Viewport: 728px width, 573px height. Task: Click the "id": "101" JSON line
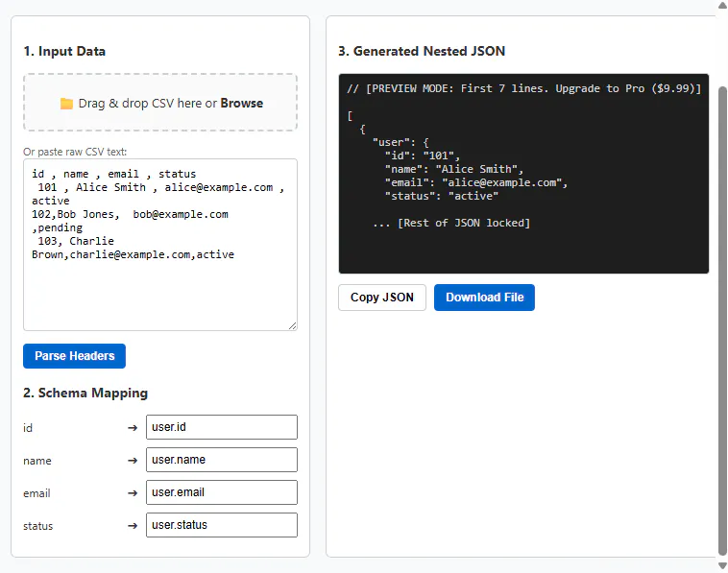tap(423, 155)
